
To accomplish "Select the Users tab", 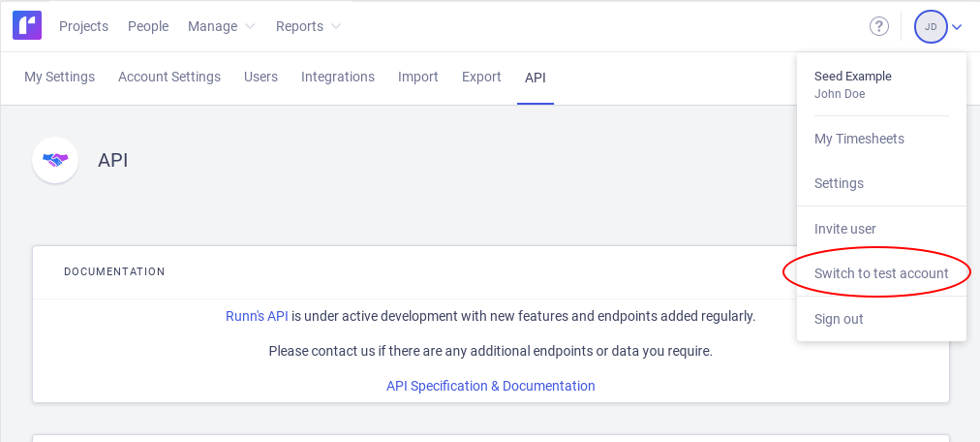I will 260,77.
